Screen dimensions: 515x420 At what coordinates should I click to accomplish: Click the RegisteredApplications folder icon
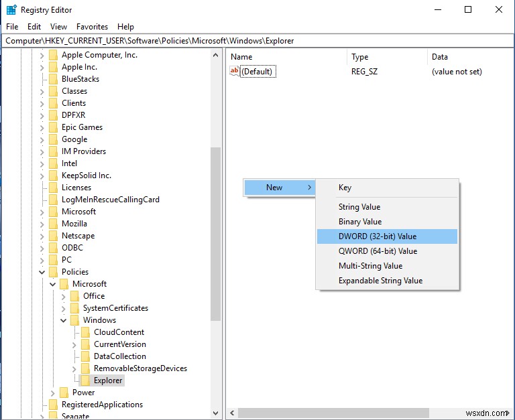53,405
